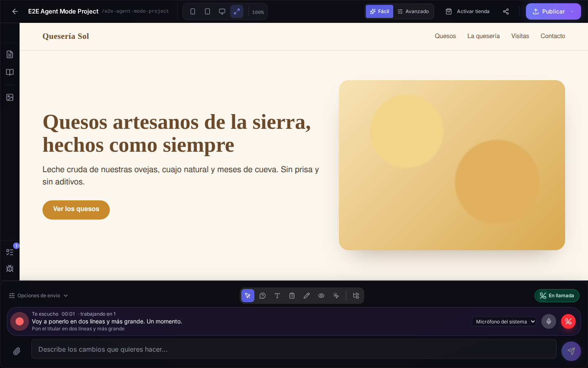Click the 100% zoom level indicator
Image resolution: width=588 pixels, height=368 pixels.
(258, 12)
